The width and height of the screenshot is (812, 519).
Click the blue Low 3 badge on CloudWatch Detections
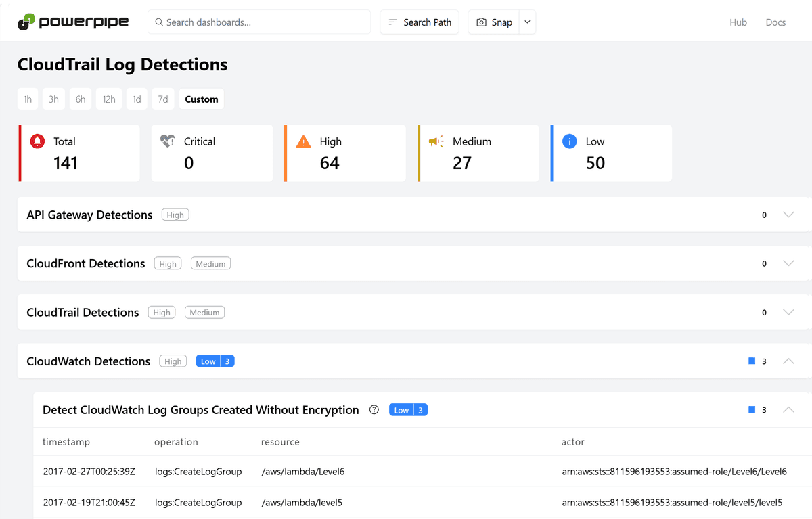tap(215, 361)
